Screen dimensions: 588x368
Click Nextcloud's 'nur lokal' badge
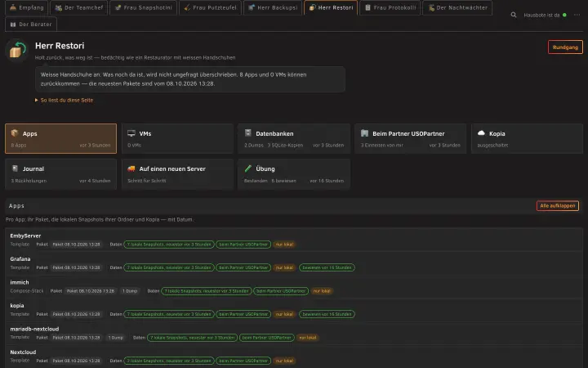pos(284,361)
